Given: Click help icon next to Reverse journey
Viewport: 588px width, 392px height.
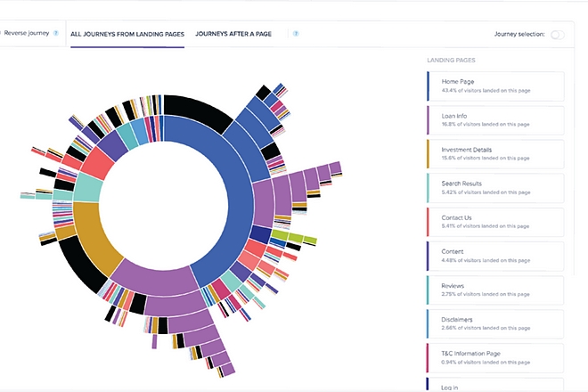Looking at the screenshot, I should (55, 34).
